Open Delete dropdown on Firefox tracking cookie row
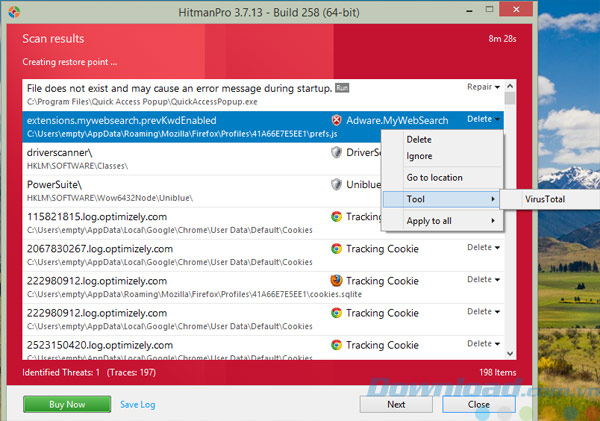This screenshot has height=421, width=600. point(483,280)
